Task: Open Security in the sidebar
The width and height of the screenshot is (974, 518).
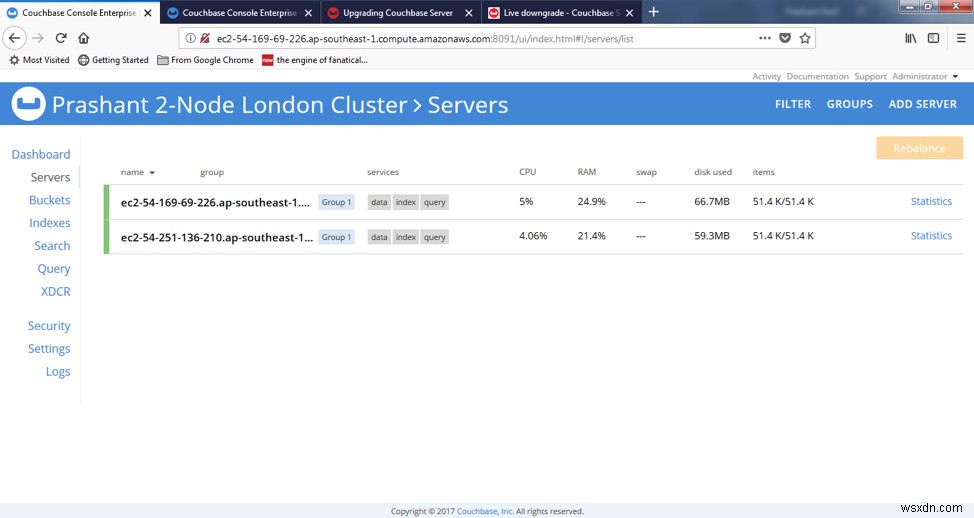Action: [x=49, y=326]
